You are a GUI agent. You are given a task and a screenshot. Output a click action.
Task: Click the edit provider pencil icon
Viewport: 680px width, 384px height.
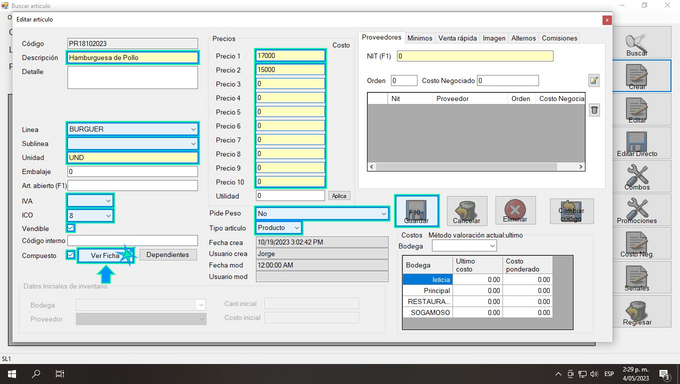pos(594,80)
